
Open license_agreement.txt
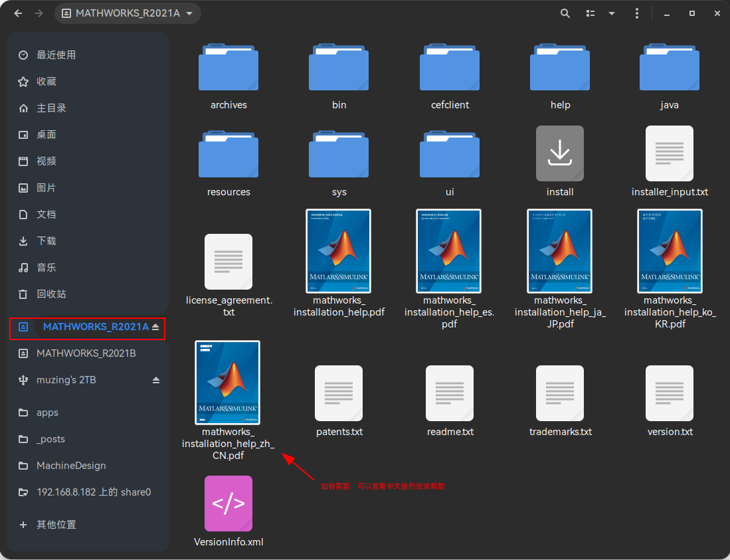click(228, 261)
